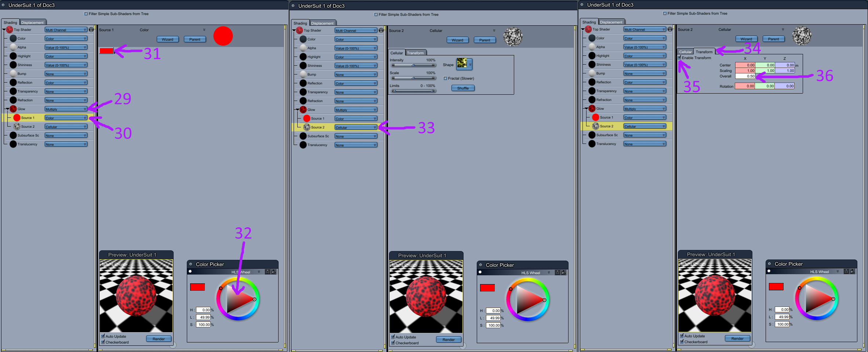Collapse the Glow tree node in Source 1 window

click(x=7, y=109)
